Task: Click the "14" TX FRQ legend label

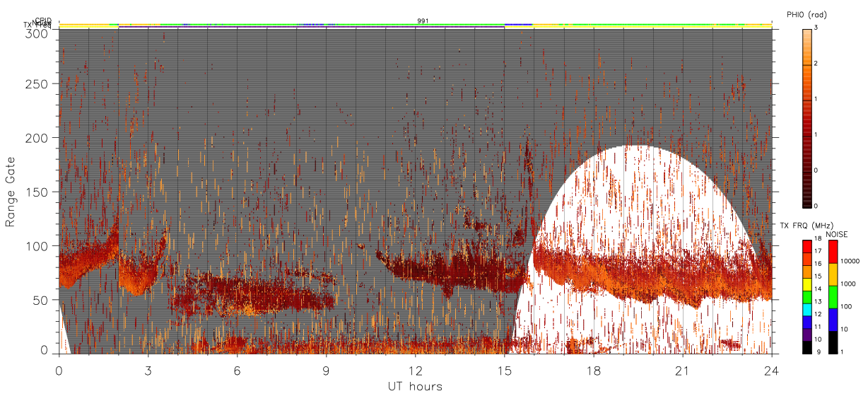Action: 819,289
